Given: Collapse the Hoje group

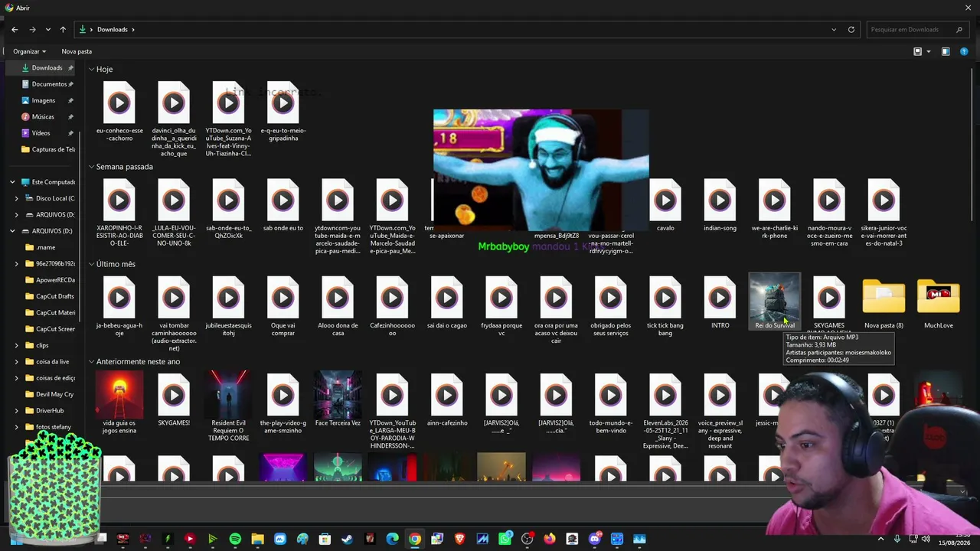Looking at the screenshot, I should 91,70.
